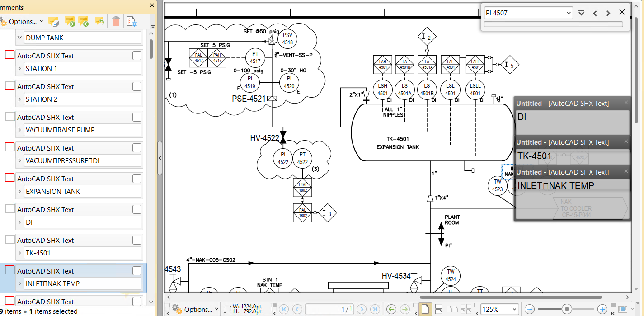The image size is (644, 316).
Task: Expand the VACUUM PRESSURE DI comment arrow
Action: click(x=19, y=161)
